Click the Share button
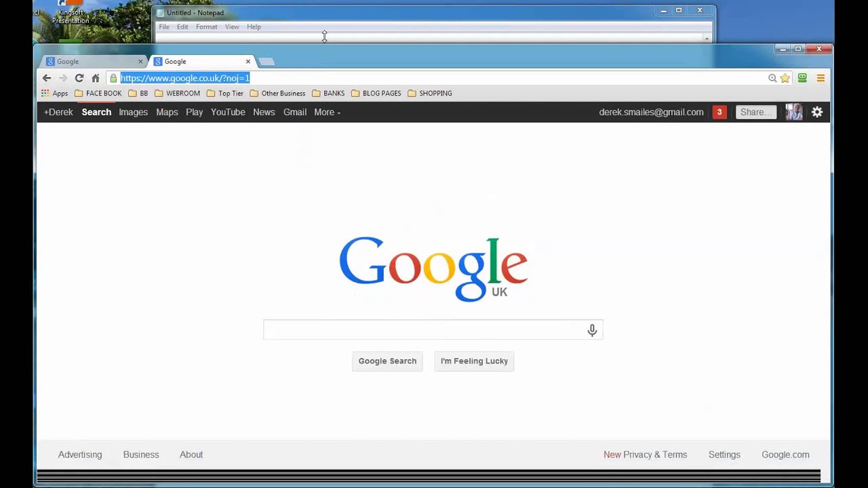This screenshot has width=868, height=488. [755, 113]
